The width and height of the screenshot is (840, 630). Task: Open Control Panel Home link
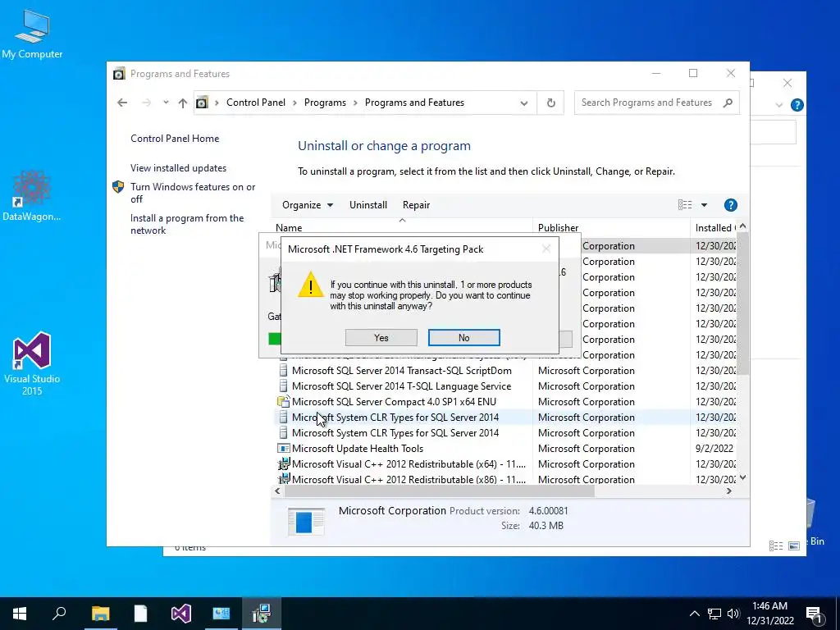pos(175,138)
